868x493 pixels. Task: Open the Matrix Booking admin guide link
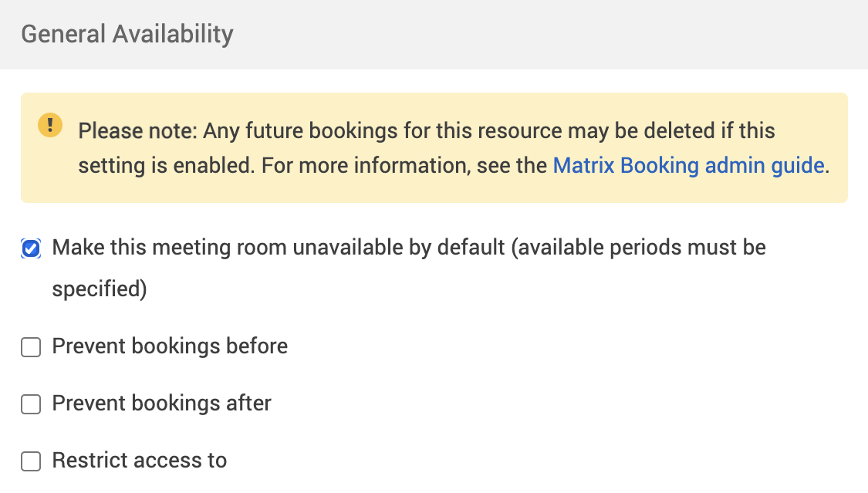tap(688, 166)
